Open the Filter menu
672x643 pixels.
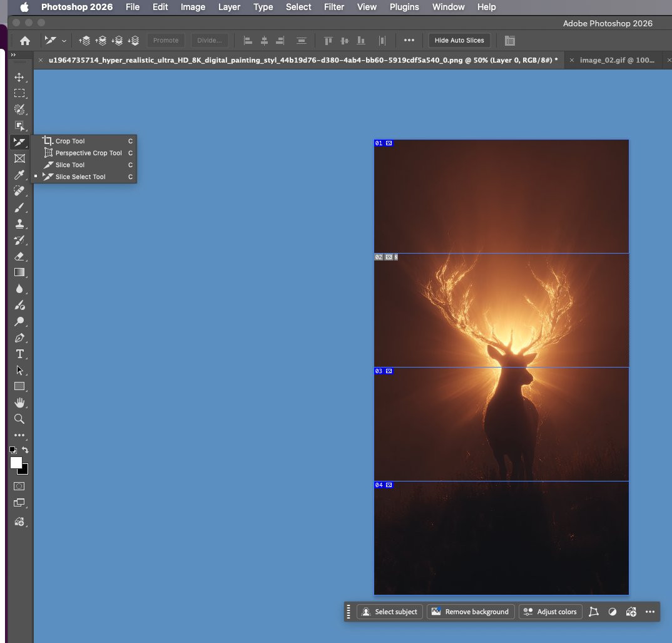point(334,7)
